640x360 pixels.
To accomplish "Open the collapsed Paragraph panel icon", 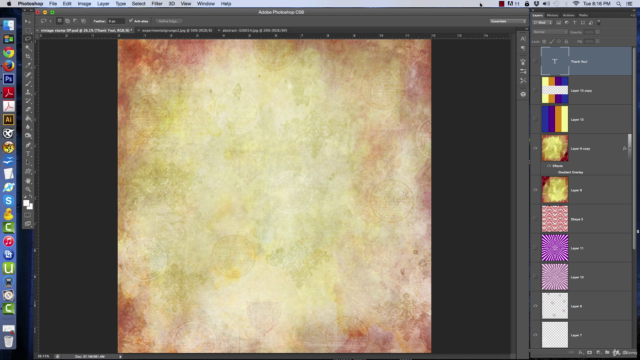I will coord(523,48).
